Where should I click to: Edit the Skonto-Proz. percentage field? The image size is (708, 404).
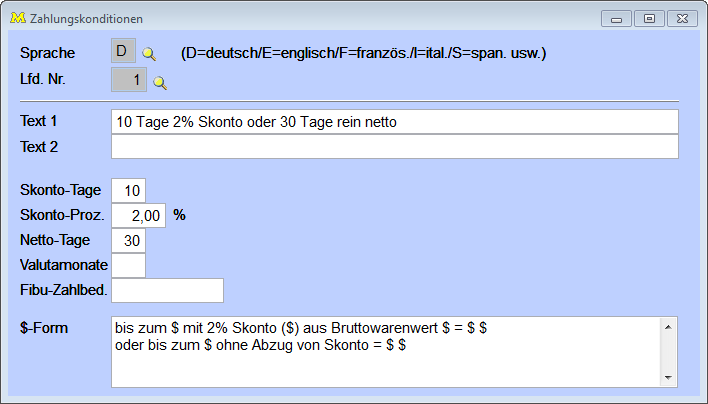138,215
